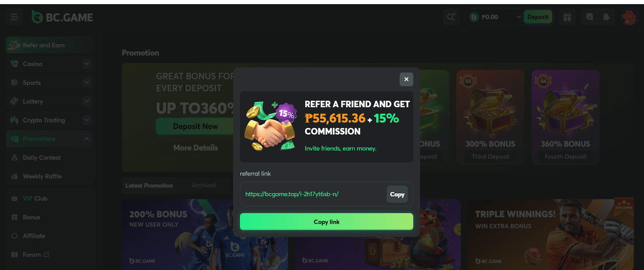Open the user avatar profile
The image size is (644, 270).
[x=629, y=17]
